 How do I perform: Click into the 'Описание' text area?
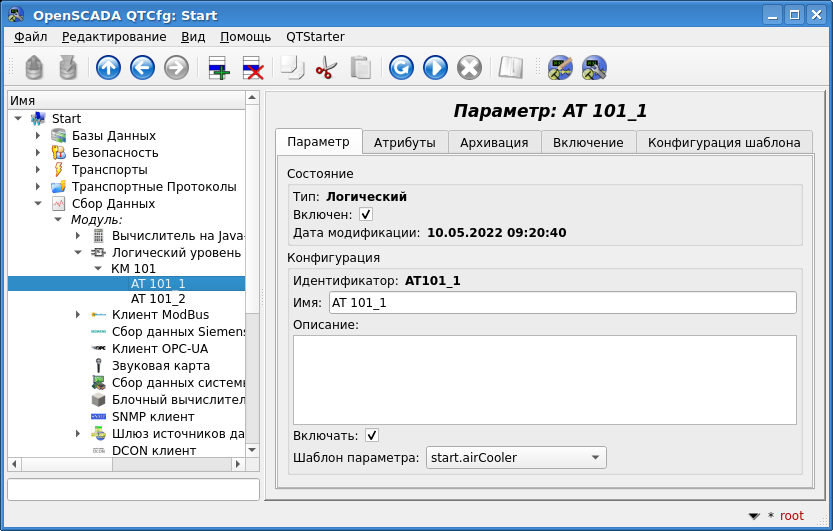tap(544, 379)
